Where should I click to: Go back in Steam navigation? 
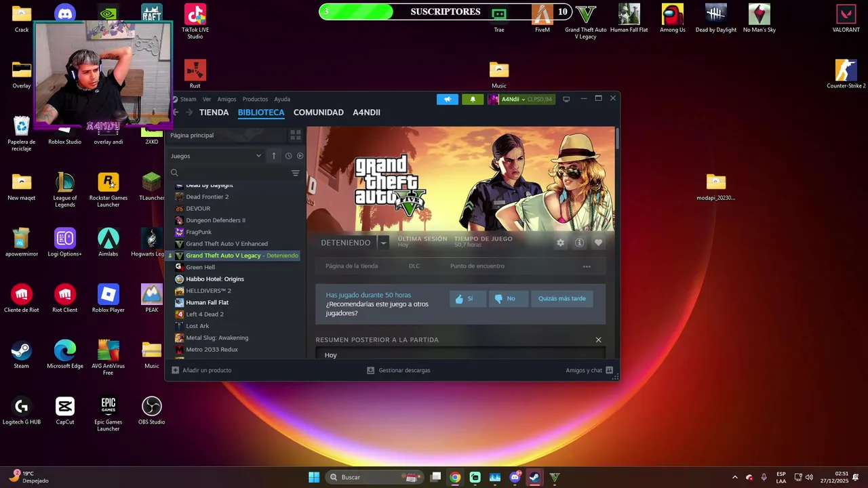[176, 113]
